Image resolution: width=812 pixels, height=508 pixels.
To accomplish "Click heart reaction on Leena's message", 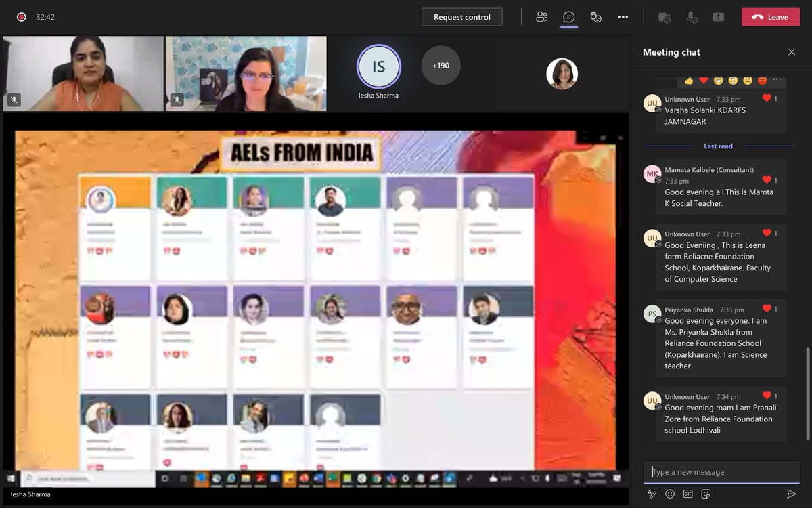I will point(767,233).
